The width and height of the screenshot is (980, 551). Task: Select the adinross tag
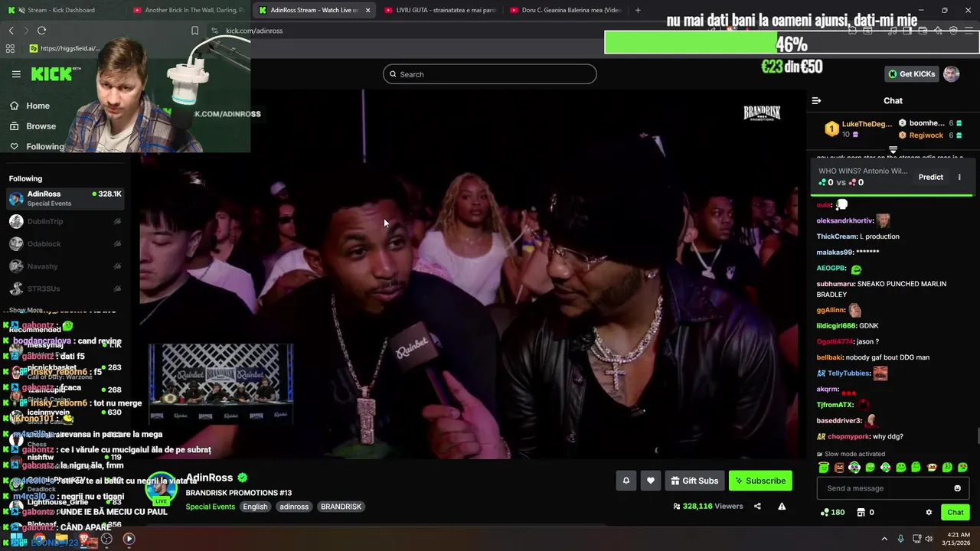tap(294, 507)
